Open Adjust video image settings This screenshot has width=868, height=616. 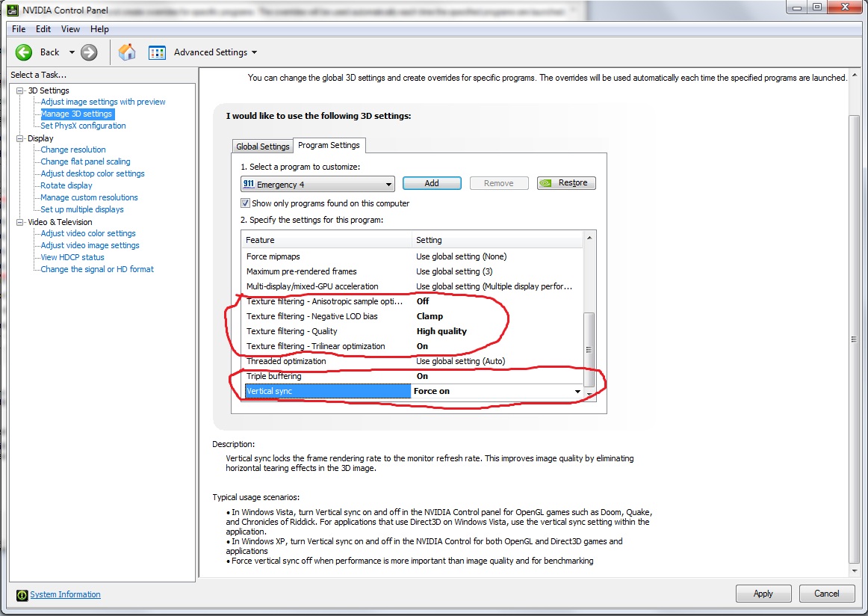point(90,245)
